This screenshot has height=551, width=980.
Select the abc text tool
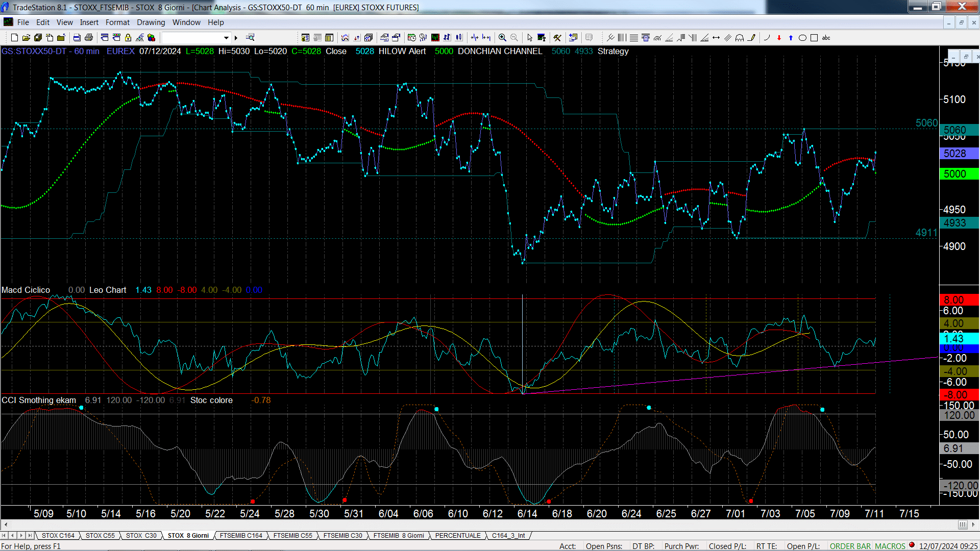pos(826,37)
